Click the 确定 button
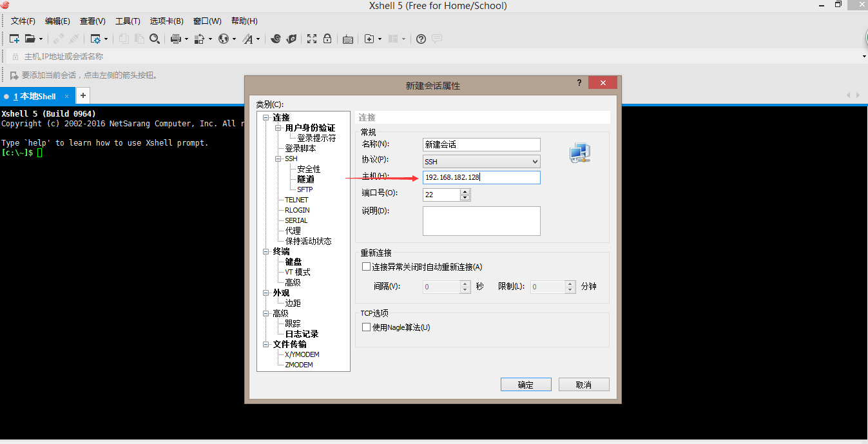 526,385
